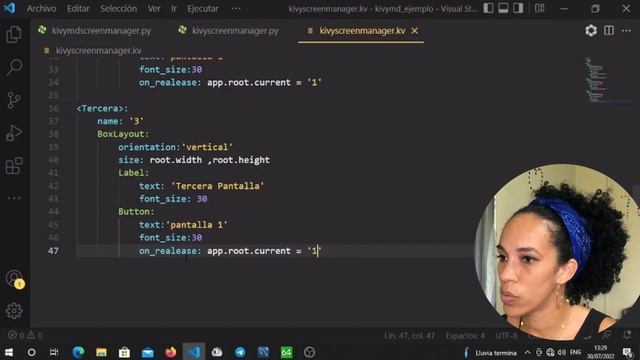Switch to kivymdscreenmanager.py tab

95,31
